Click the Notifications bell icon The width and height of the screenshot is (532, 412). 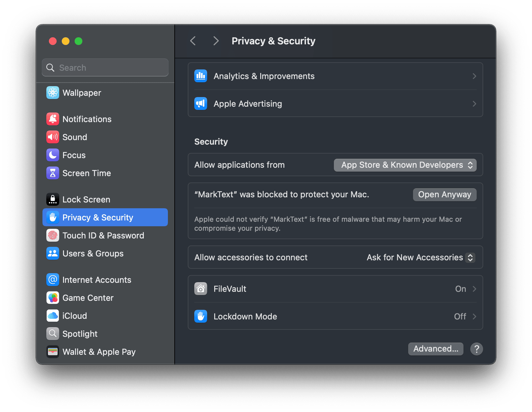click(x=53, y=119)
